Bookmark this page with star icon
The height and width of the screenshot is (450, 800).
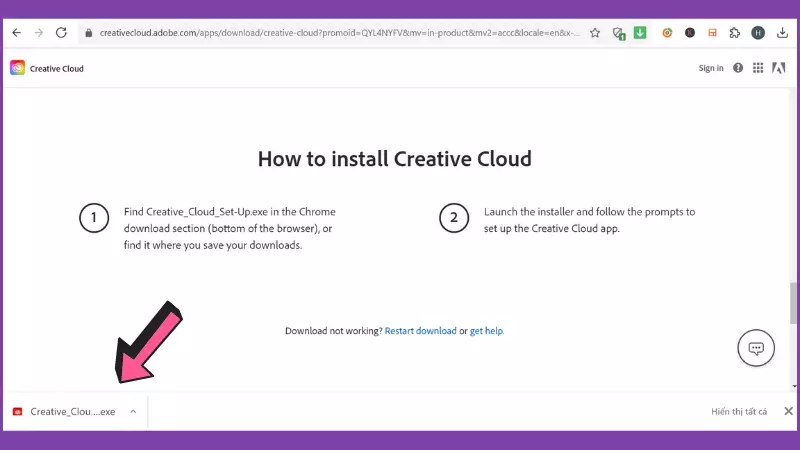click(595, 33)
